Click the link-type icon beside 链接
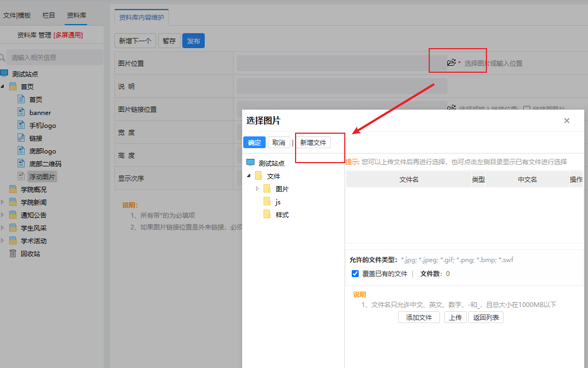The image size is (588, 368). pyautogui.click(x=21, y=137)
